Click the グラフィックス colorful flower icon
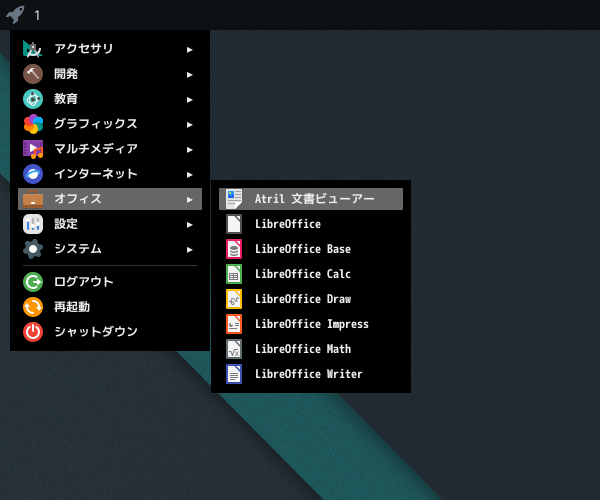The width and height of the screenshot is (600, 500). 33,124
